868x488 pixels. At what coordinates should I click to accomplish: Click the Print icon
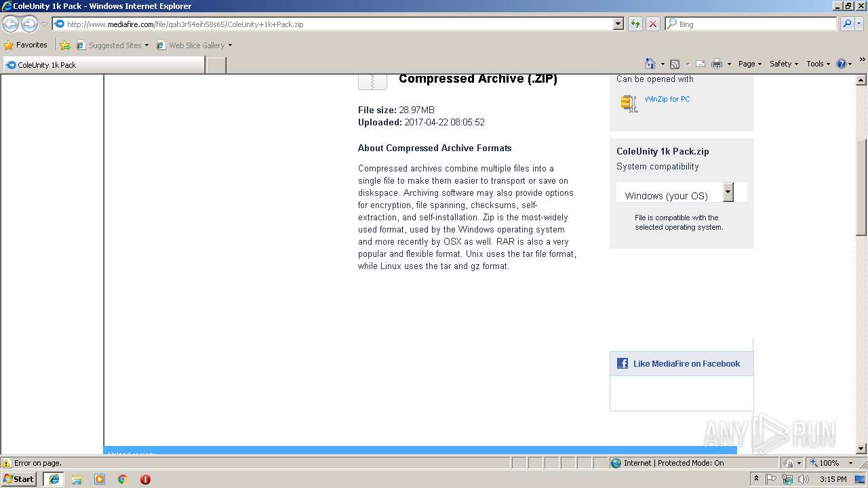click(x=717, y=64)
